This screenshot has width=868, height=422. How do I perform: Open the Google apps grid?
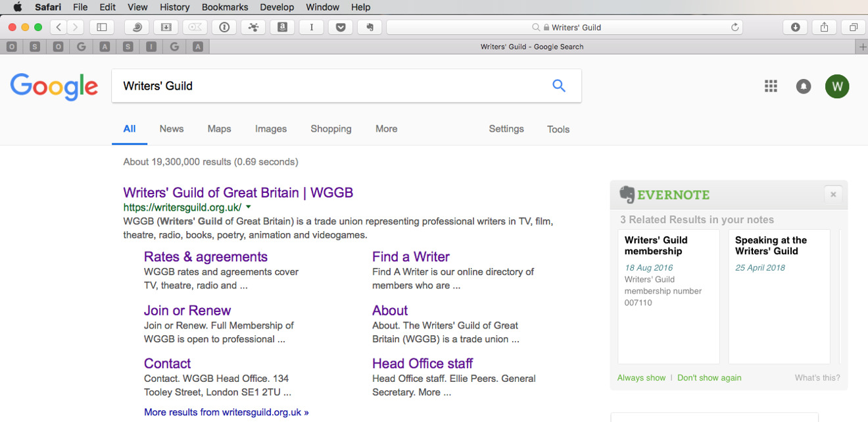pos(771,86)
